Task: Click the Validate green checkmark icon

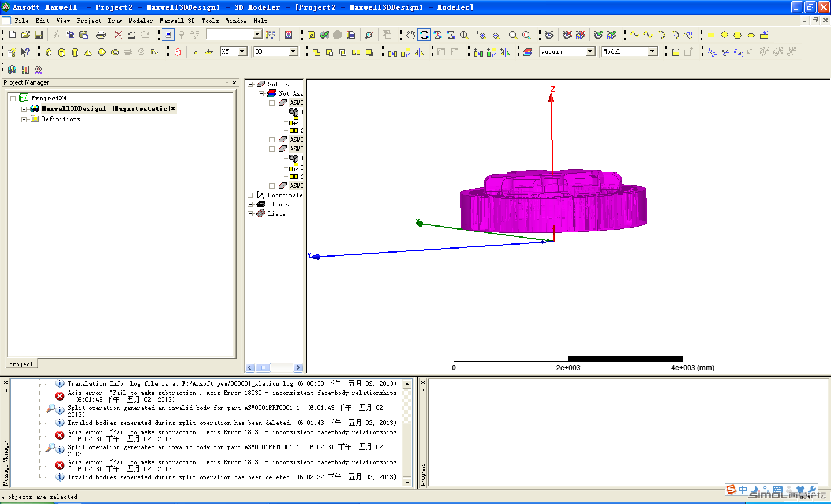Action: (x=324, y=35)
